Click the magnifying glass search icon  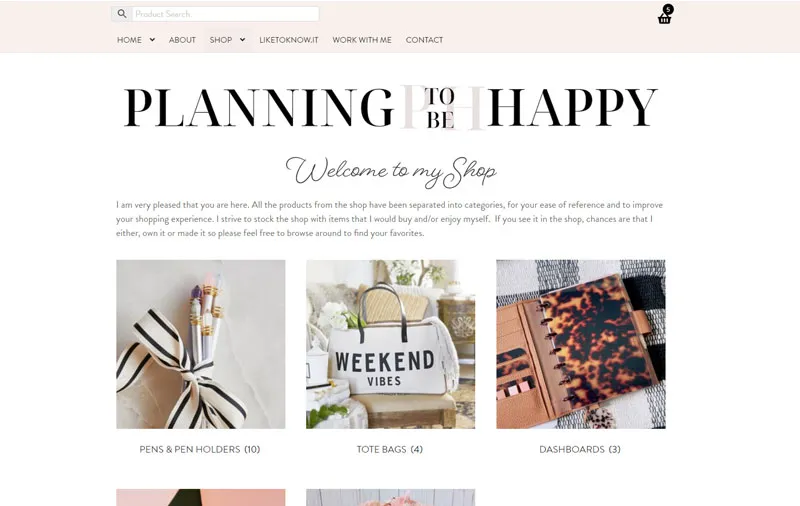(x=121, y=14)
